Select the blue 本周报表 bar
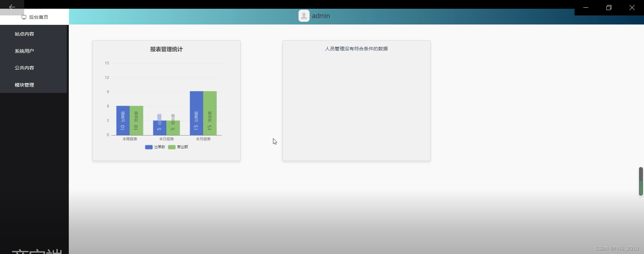This screenshot has width=644, height=254. [123, 120]
